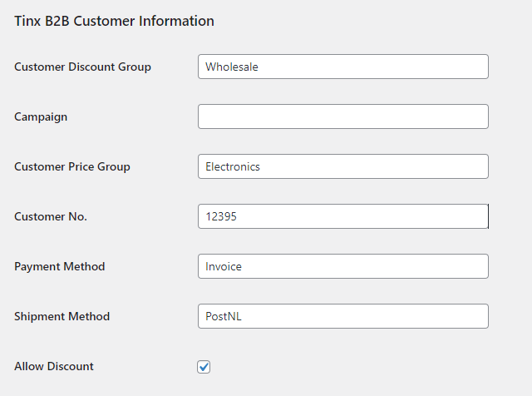Viewport: 532px width, 396px height.
Task: Click the Customer No. label
Action: (51, 216)
